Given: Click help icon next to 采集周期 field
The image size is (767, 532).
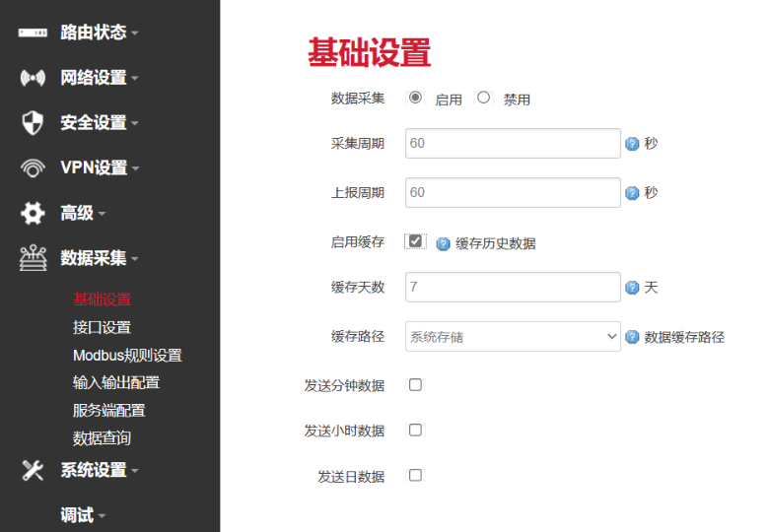Looking at the screenshot, I should 632,144.
